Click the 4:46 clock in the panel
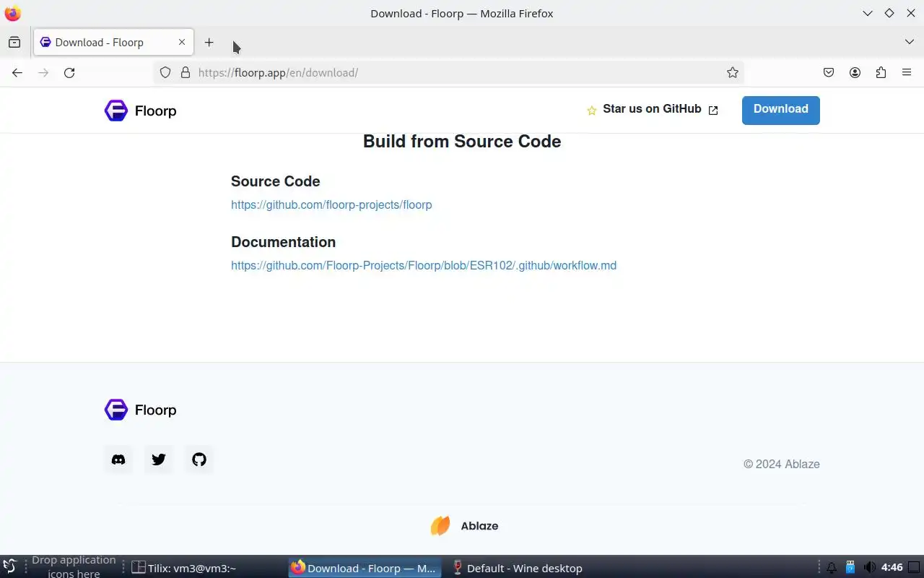 892,567
